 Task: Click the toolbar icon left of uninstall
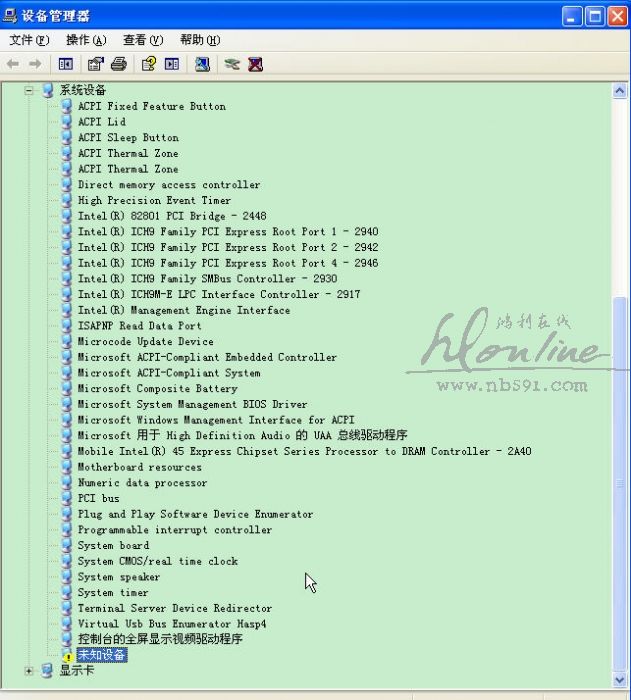pyautogui.click(x=232, y=64)
